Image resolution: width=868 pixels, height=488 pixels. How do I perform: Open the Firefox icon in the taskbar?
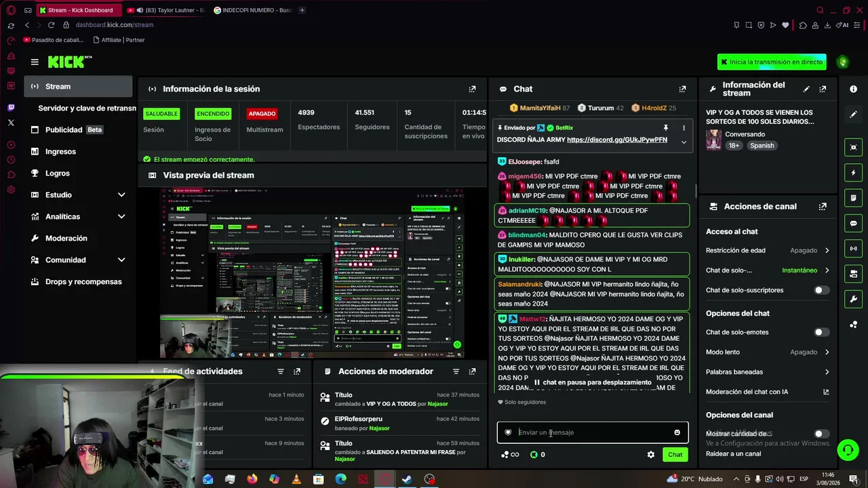252,479
